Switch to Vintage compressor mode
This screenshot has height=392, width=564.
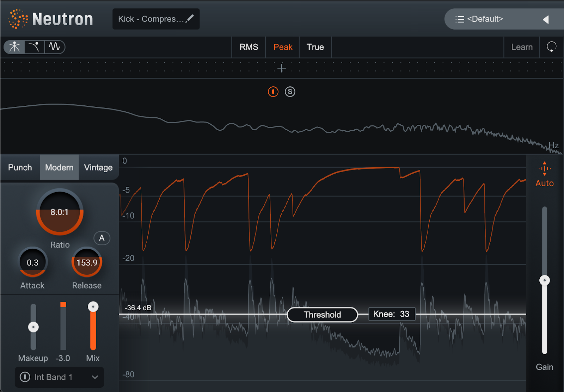tap(98, 167)
